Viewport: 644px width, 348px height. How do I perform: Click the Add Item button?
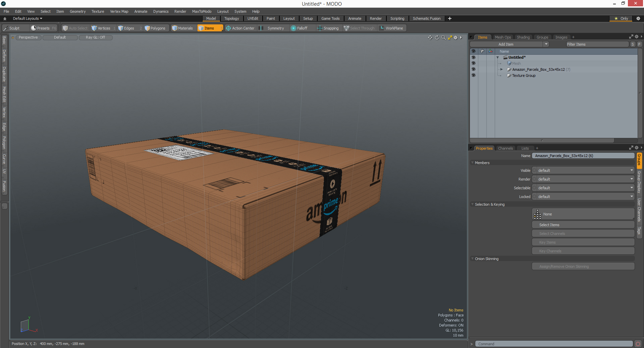click(506, 44)
